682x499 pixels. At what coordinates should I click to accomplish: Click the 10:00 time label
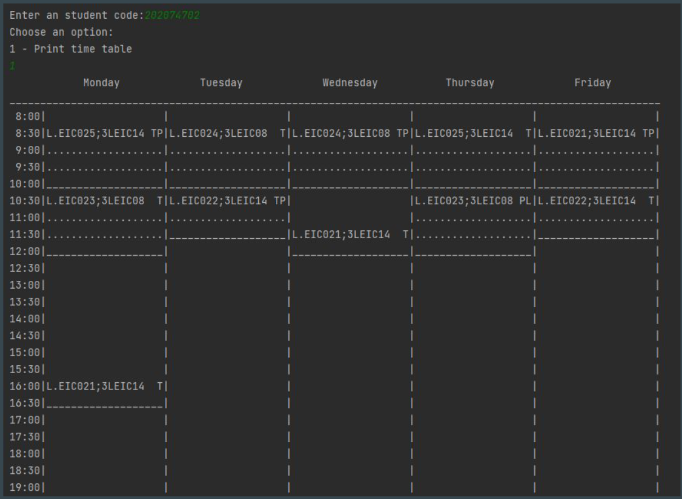25,184
